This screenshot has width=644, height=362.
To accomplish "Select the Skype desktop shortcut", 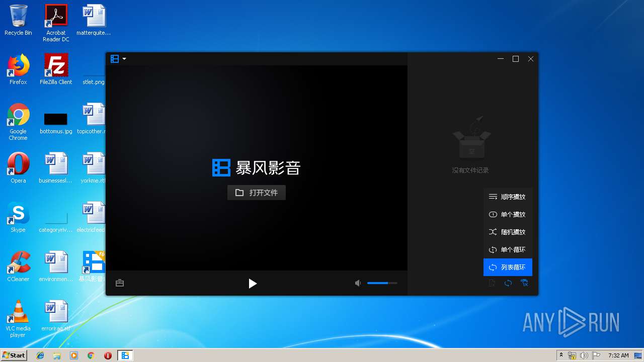I will click(x=18, y=217).
